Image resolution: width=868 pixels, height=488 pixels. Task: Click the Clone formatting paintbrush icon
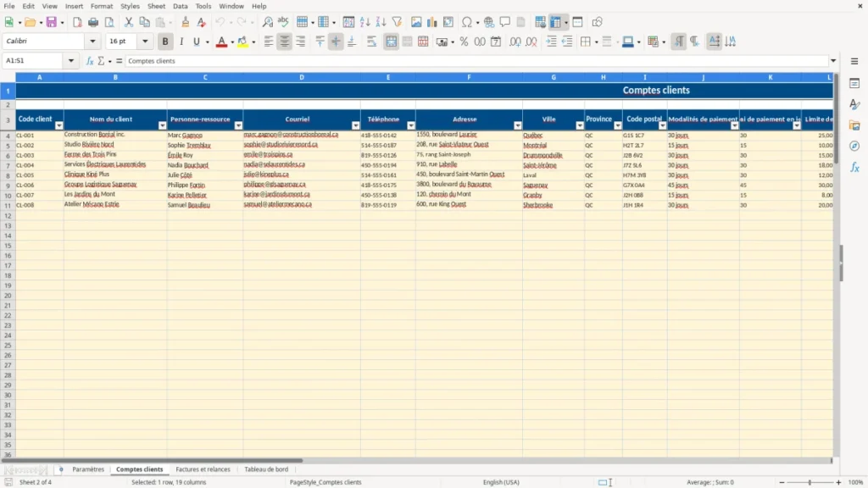click(x=186, y=22)
